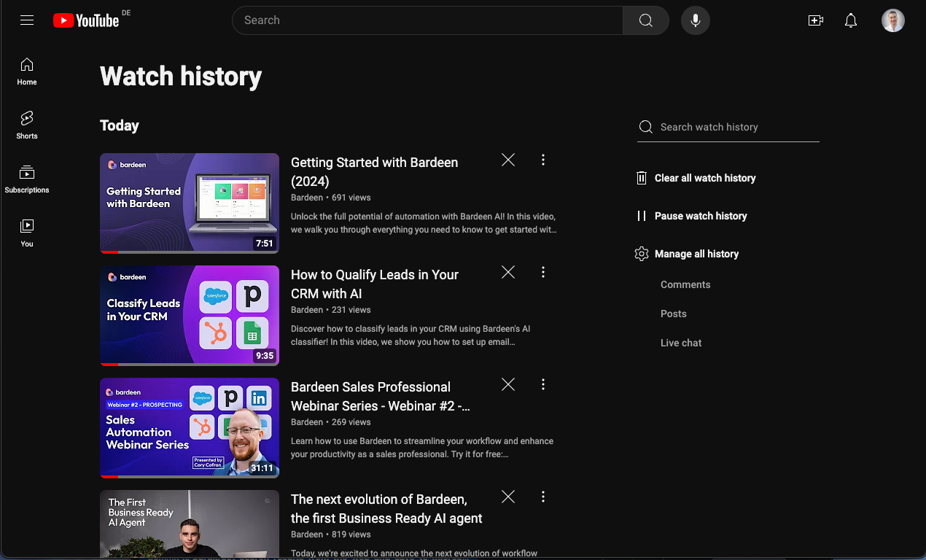Remove The next evolution of Bardeen video
The width and height of the screenshot is (926, 560).
click(508, 497)
